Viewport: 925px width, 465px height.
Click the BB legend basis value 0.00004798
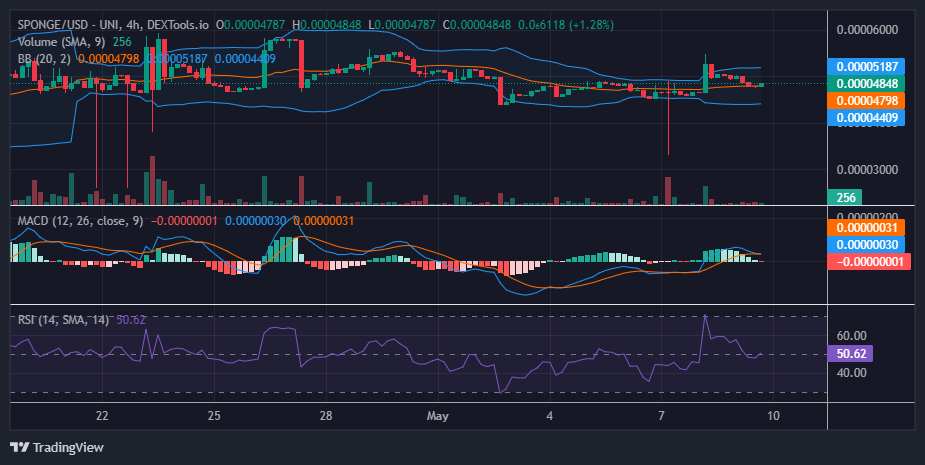(x=109, y=58)
